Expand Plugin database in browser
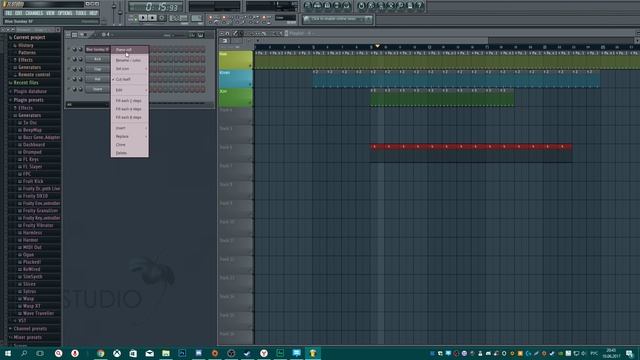The height and width of the screenshot is (360, 640). tap(30, 91)
